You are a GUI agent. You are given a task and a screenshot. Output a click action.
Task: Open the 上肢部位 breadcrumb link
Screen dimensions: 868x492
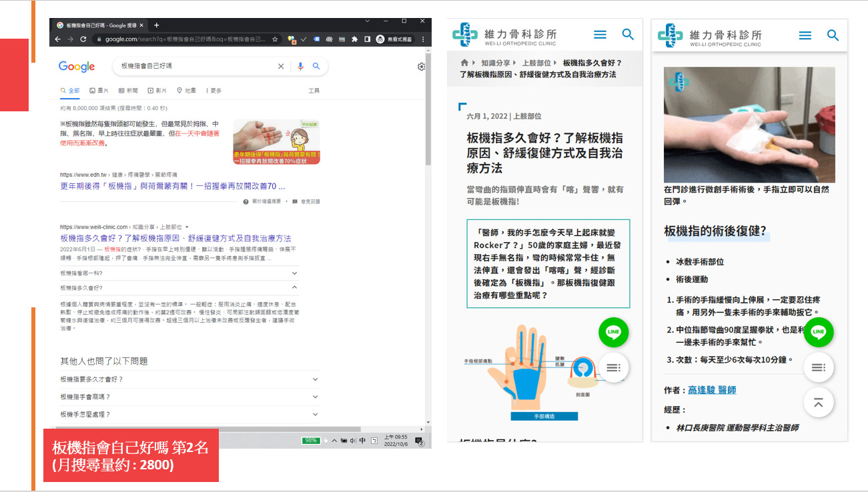point(536,63)
